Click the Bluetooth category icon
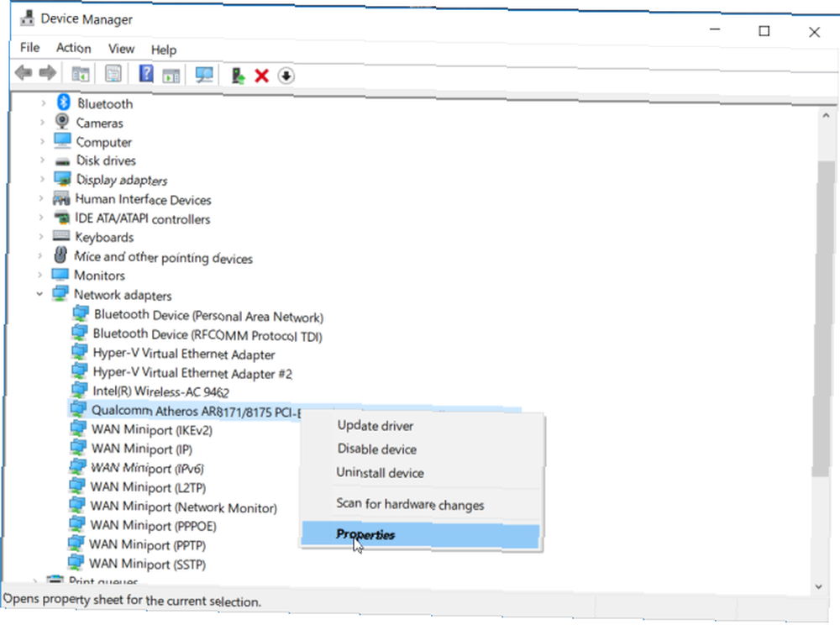 pos(64,102)
